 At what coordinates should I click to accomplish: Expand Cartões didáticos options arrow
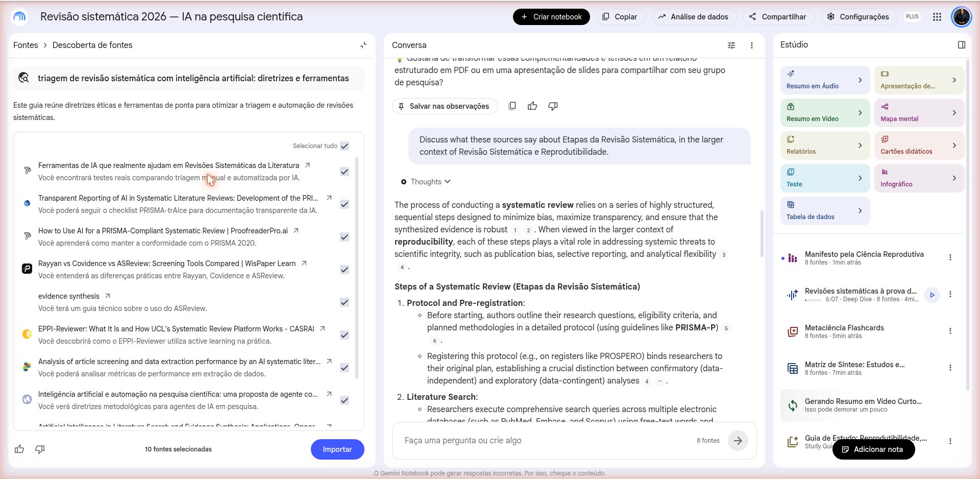(x=954, y=146)
